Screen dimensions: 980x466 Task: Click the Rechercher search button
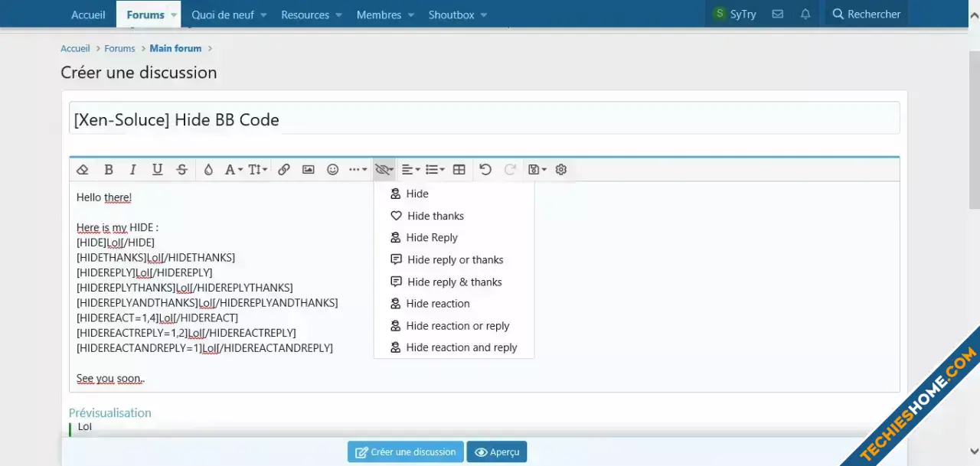866,14
